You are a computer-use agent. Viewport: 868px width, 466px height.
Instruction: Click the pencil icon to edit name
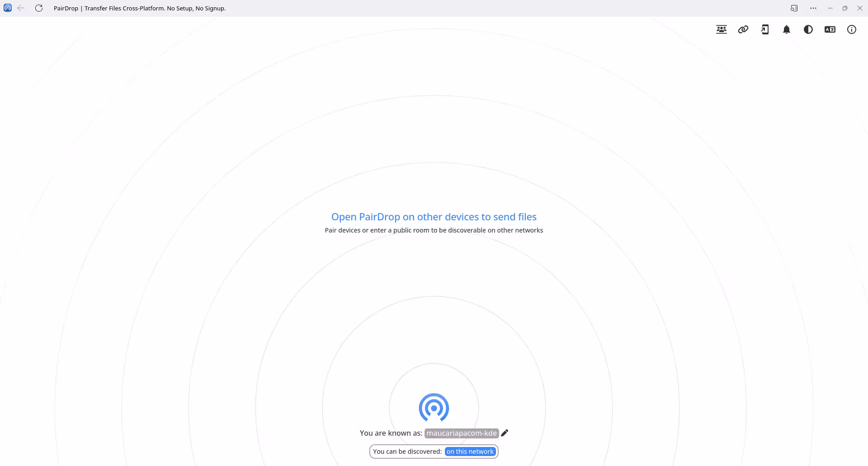coord(505,433)
